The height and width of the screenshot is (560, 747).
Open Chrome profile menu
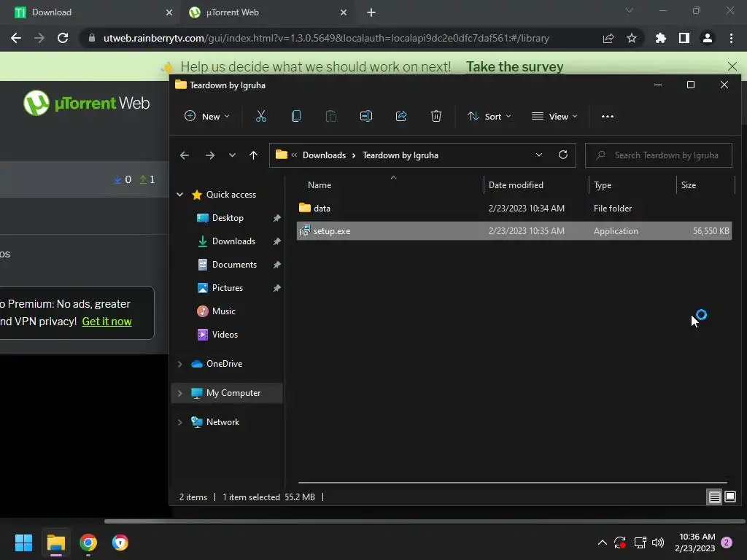(x=708, y=38)
